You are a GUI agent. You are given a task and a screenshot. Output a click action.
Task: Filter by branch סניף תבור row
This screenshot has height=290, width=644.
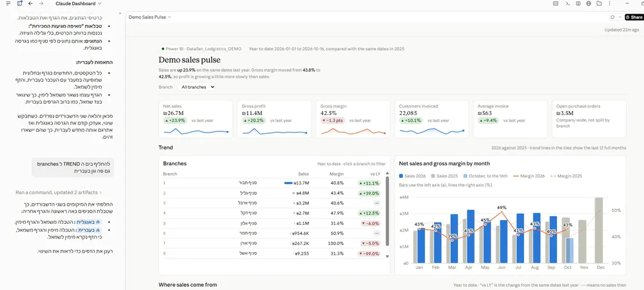pyautogui.click(x=272, y=183)
